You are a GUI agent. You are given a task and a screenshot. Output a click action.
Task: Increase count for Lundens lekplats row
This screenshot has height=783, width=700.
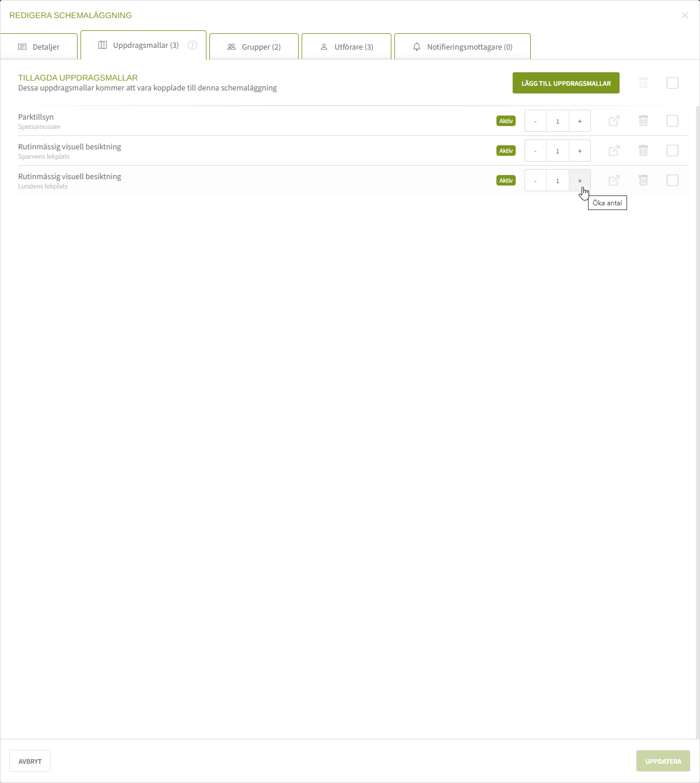point(580,180)
